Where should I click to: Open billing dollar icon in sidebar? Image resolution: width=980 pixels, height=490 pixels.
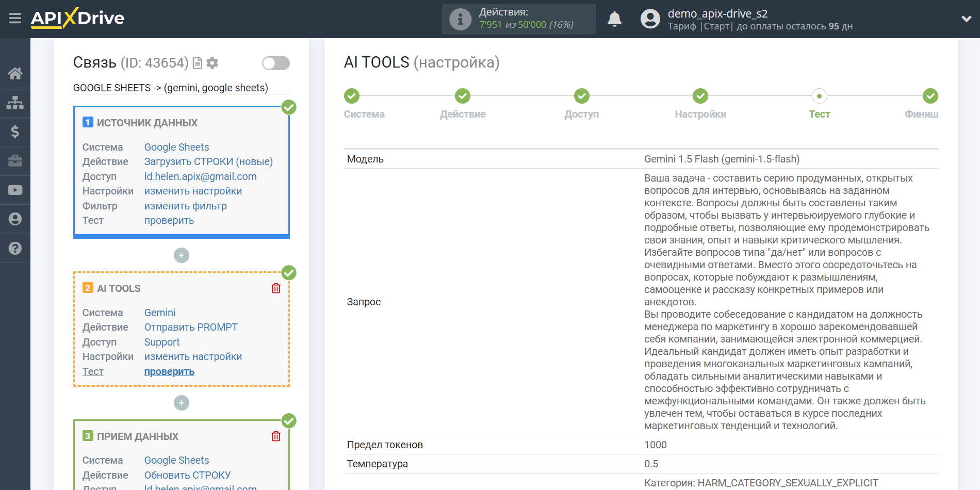[15, 132]
